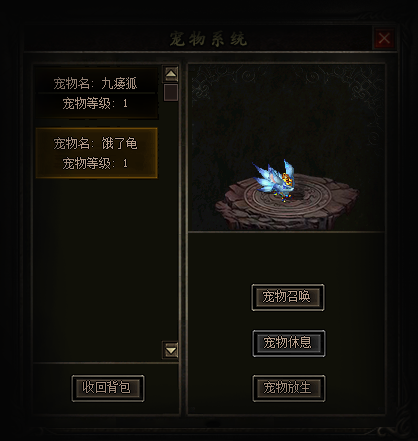Click the 饿了龟 pet's 宠物等级 line
The image size is (418, 441).
[95, 163]
